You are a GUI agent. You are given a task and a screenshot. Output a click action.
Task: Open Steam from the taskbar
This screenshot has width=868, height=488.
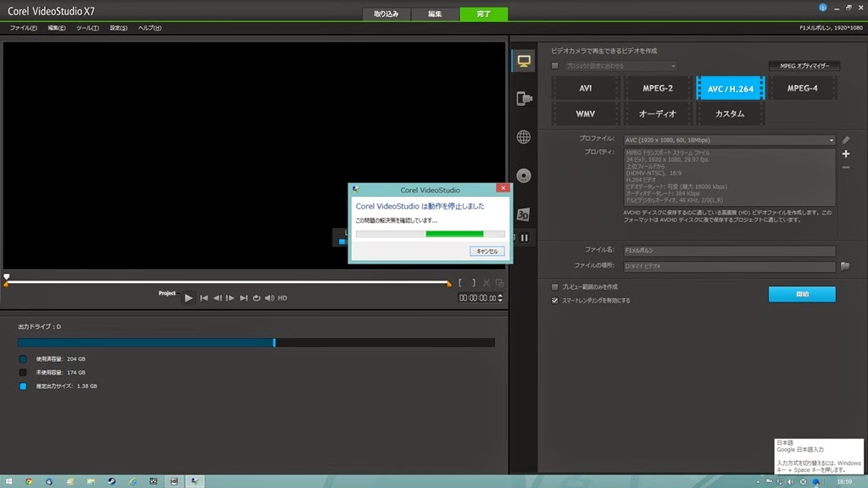click(x=111, y=481)
